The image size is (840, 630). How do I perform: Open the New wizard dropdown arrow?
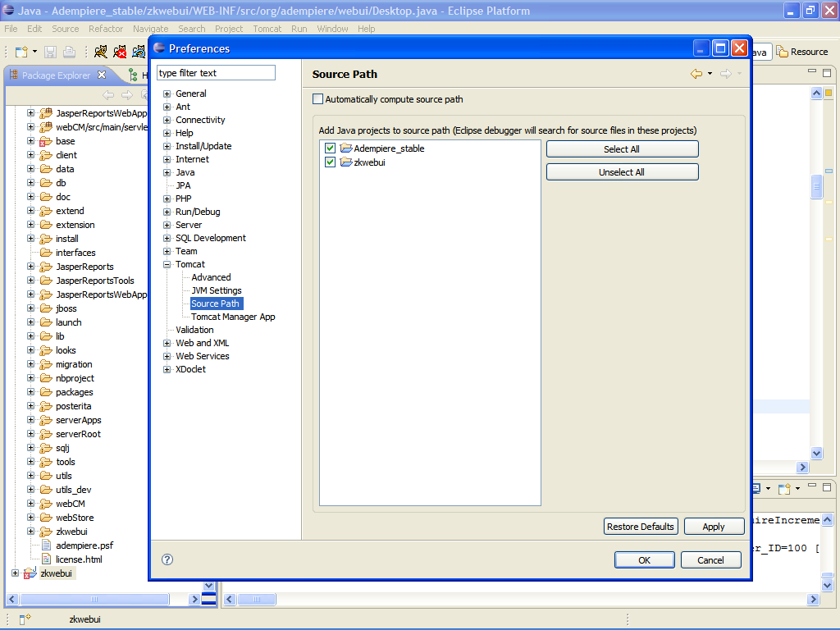tap(34, 52)
